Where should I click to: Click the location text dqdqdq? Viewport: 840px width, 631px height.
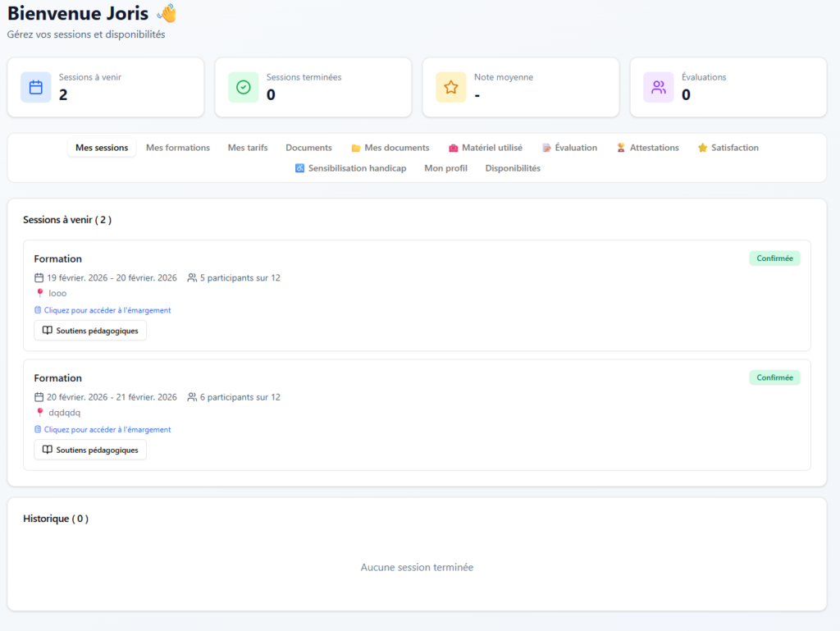pos(64,413)
